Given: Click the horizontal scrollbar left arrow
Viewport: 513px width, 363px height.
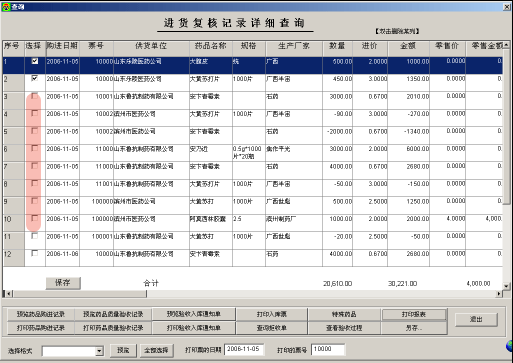Looking at the screenshot, I should click(8, 294).
